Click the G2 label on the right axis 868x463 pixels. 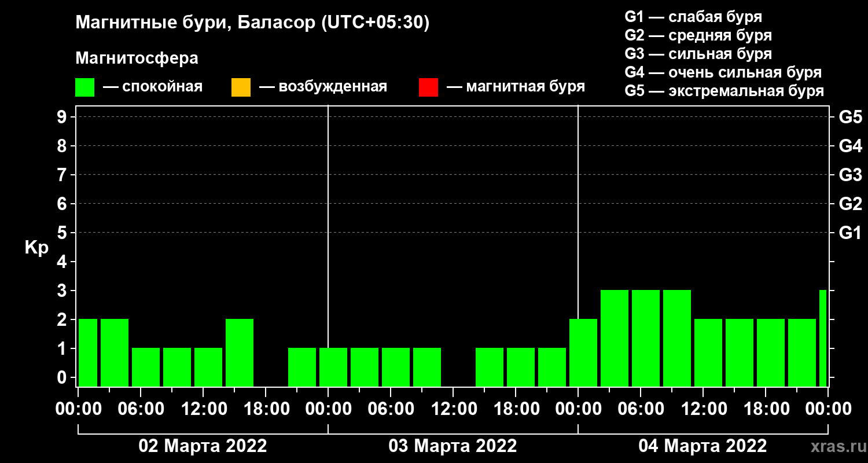click(851, 204)
